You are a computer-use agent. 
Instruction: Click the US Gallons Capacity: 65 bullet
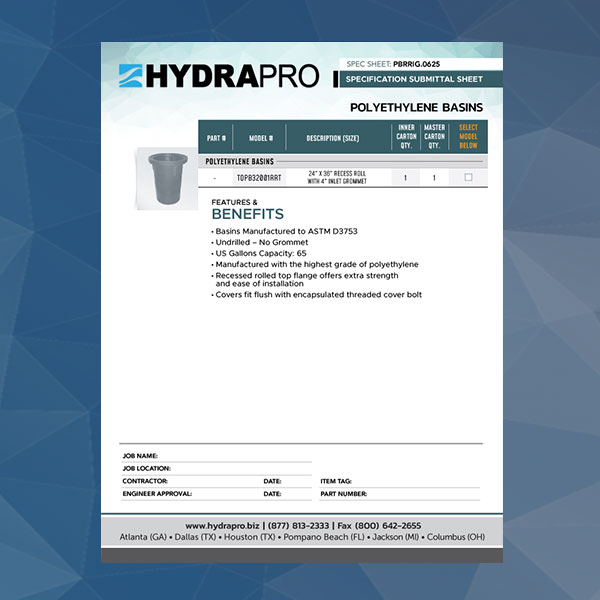pos(259,253)
